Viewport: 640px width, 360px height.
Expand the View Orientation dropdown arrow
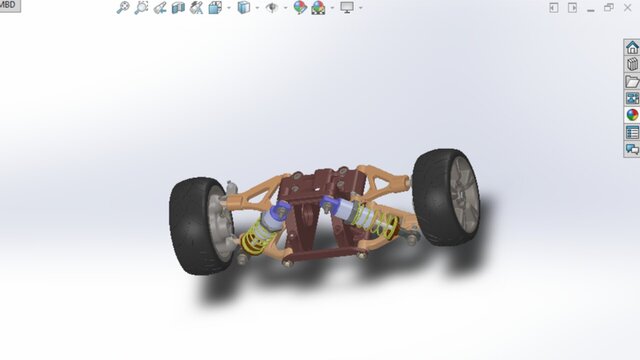click(x=229, y=8)
